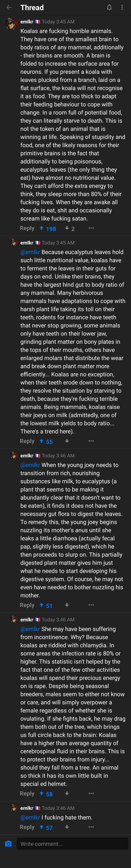Downvote the comment with 55 votes
Image resolution: width=131 pixels, height=868 pixels.
(x=67, y=441)
